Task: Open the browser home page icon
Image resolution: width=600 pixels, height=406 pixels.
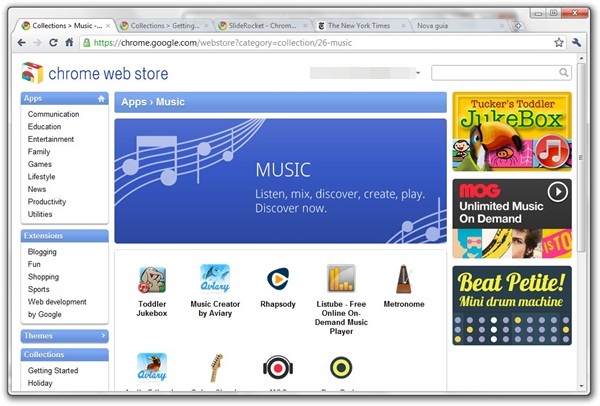Action: [69, 42]
